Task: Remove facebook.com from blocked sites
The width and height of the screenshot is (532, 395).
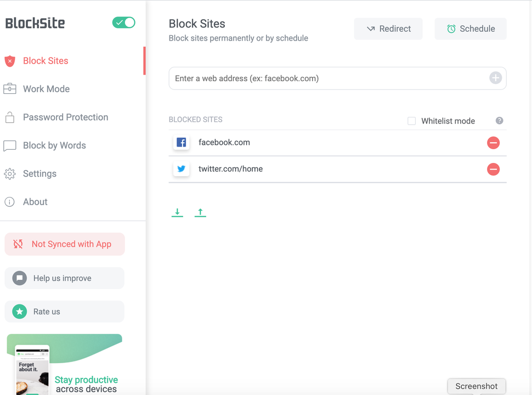Action: pos(493,143)
